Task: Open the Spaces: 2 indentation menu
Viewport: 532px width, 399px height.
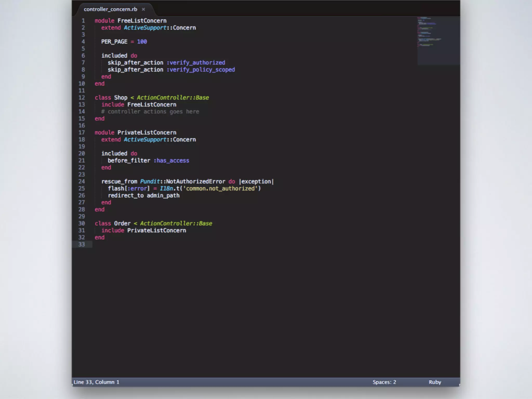Action: pyautogui.click(x=384, y=382)
